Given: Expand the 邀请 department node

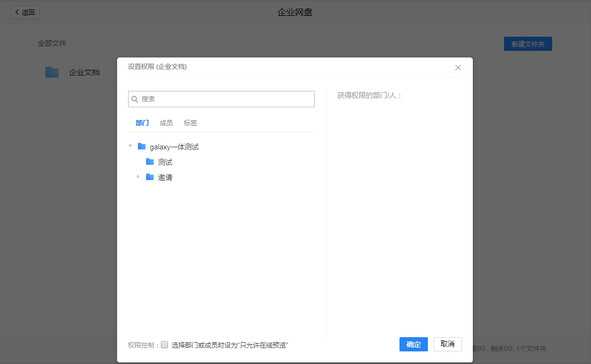Looking at the screenshot, I should point(138,177).
